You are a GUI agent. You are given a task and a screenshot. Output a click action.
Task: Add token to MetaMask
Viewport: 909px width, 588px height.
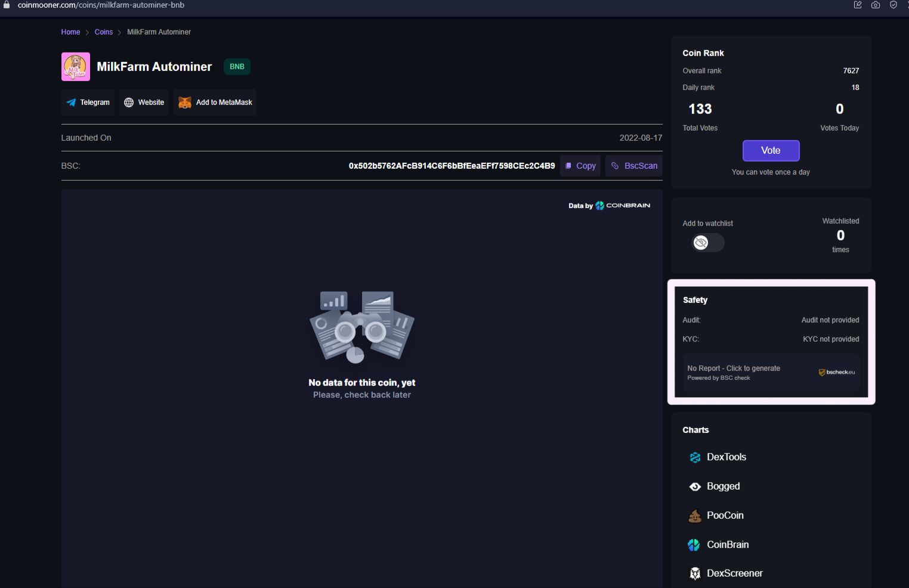click(215, 103)
